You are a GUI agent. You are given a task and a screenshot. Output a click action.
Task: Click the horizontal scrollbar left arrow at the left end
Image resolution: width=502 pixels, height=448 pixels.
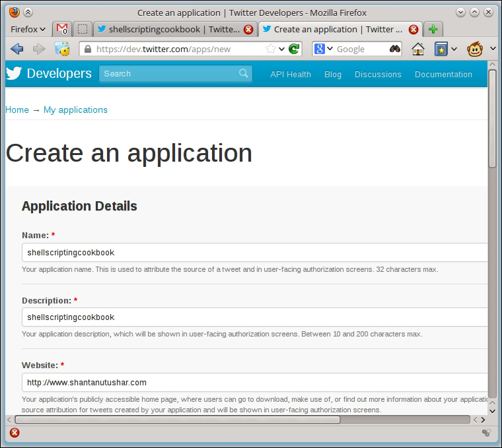(x=9, y=420)
